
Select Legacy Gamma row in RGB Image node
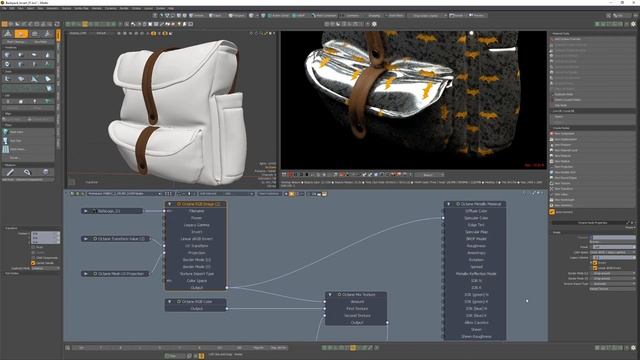coord(196,225)
